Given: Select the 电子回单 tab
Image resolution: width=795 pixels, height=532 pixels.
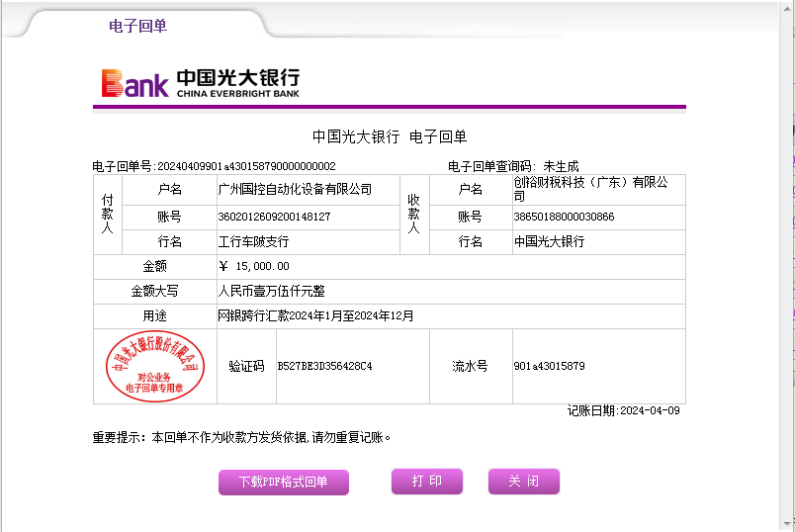Looking at the screenshot, I should click(137, 26).
